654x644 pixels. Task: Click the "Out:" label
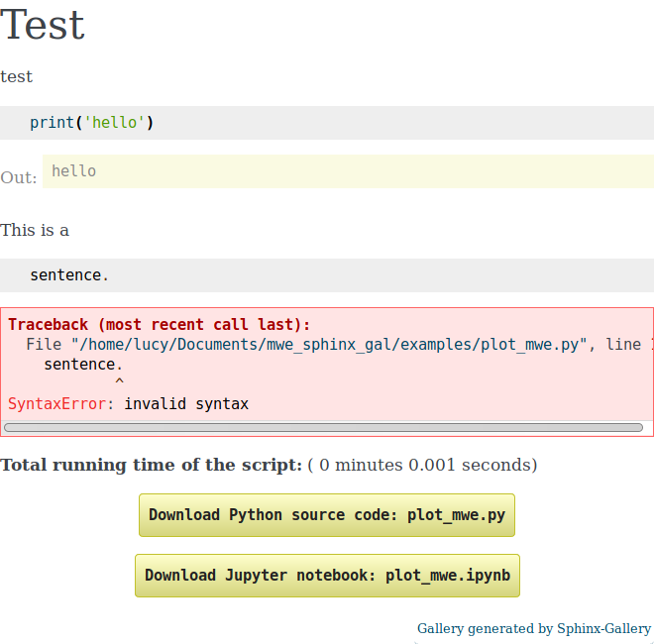coord(19,177)
